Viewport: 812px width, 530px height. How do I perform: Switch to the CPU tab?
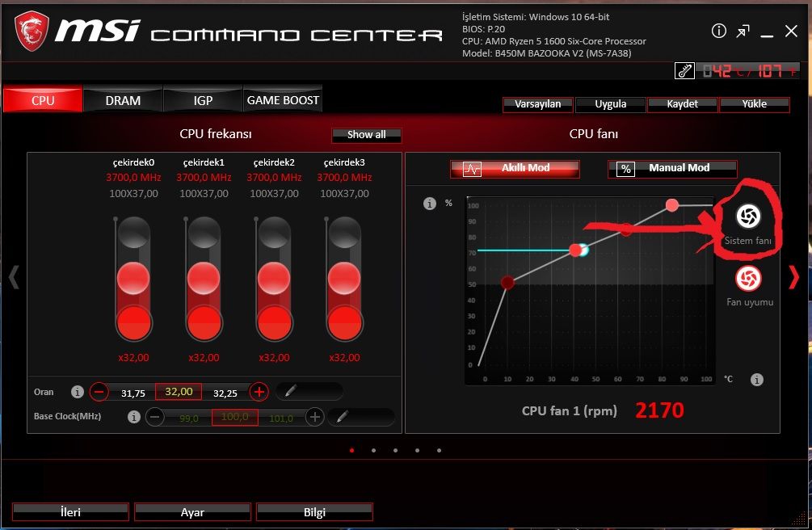pyautogui.click(x=43, y=99)
